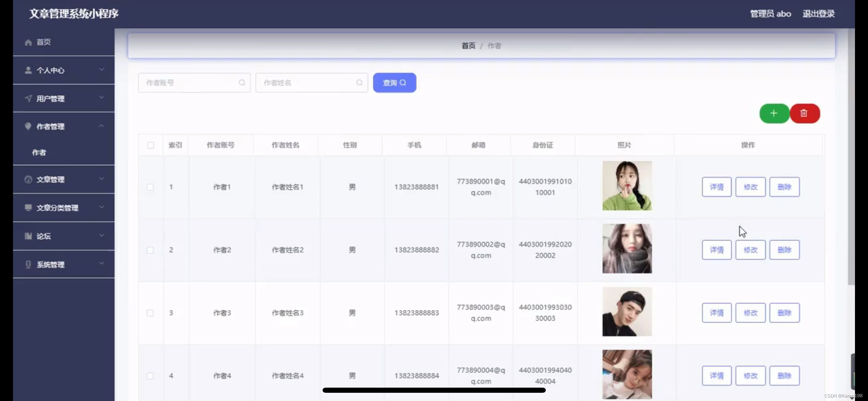Collapse the 作者管理 menu chevron
868x401 pixels.
(101, 126)
